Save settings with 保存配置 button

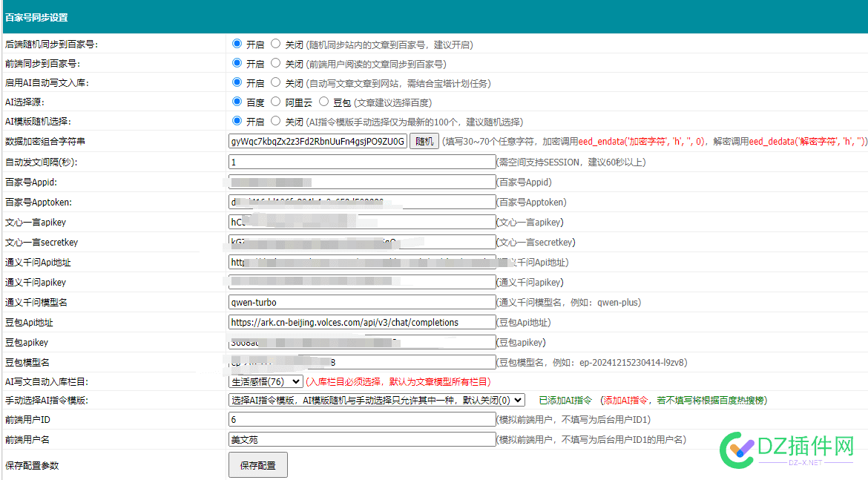[x=258, y=465]
